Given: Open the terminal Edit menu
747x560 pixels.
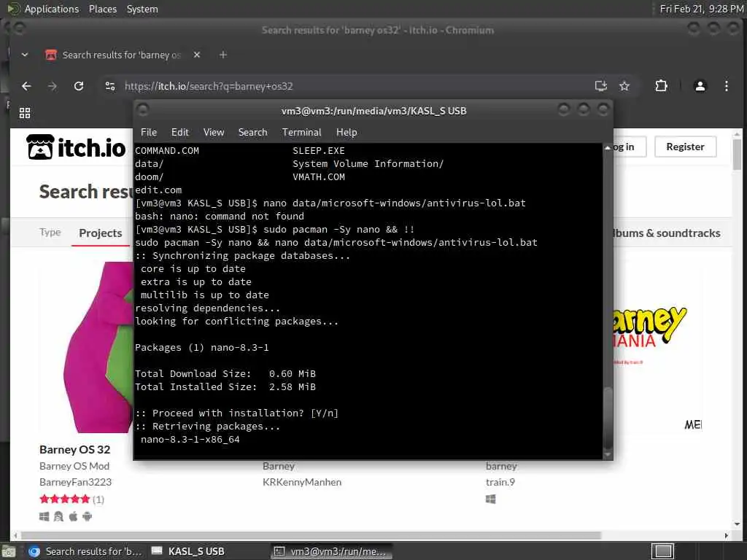Looking at the screenshot, I should click(x=180, y=133).
